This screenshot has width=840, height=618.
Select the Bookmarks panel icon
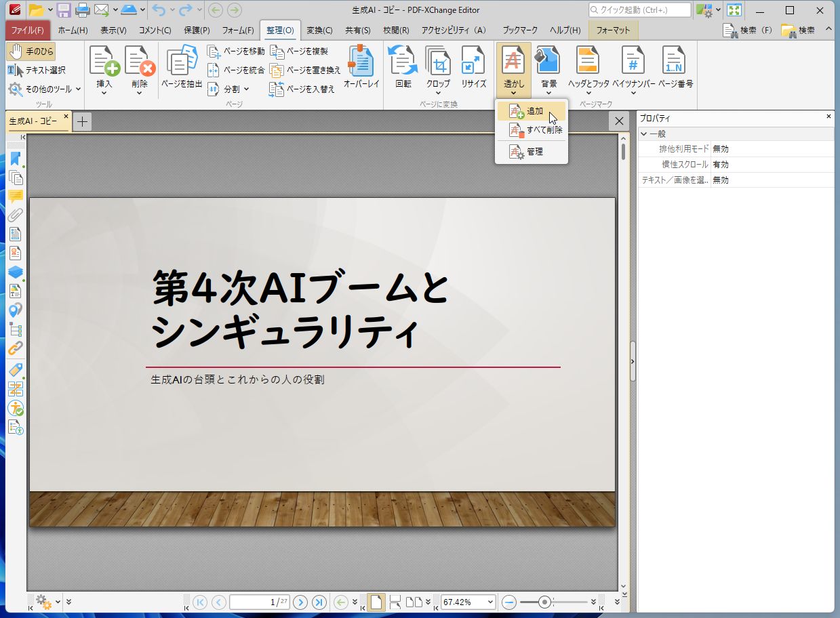17,159
